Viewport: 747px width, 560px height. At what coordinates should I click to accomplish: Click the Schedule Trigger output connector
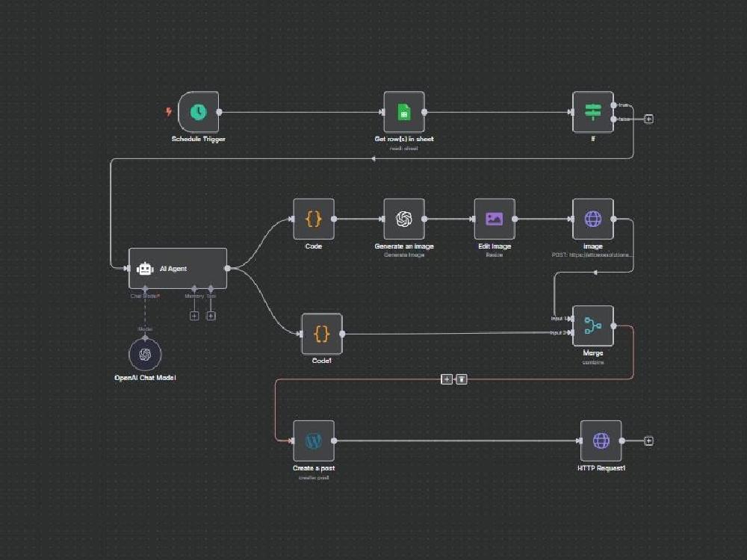click(x=219, y=112)
